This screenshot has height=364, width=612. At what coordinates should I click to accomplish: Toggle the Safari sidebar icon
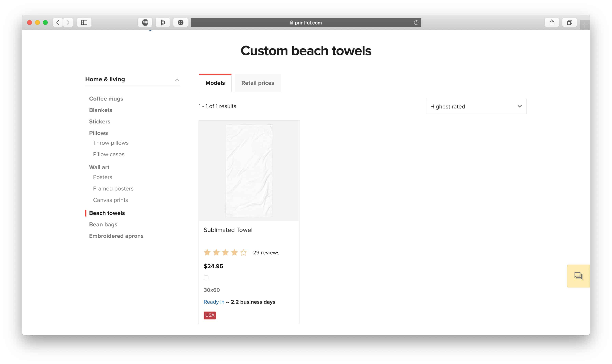[84, 22]
